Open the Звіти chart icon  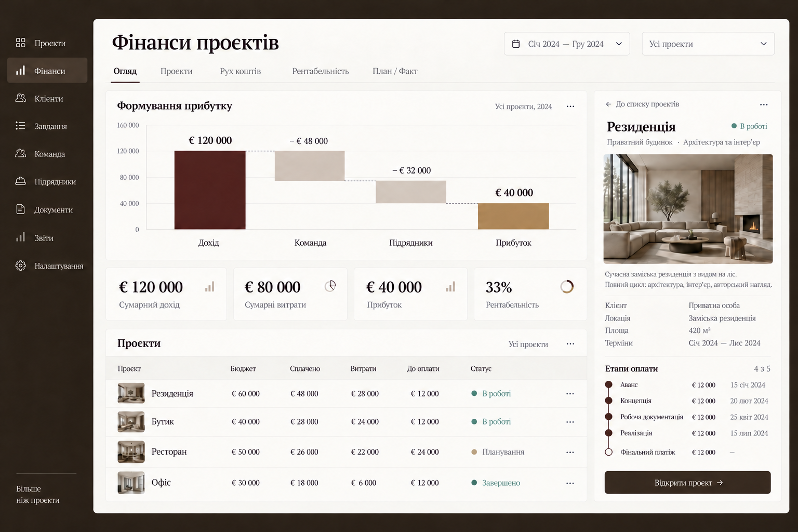tap(21, 237)
